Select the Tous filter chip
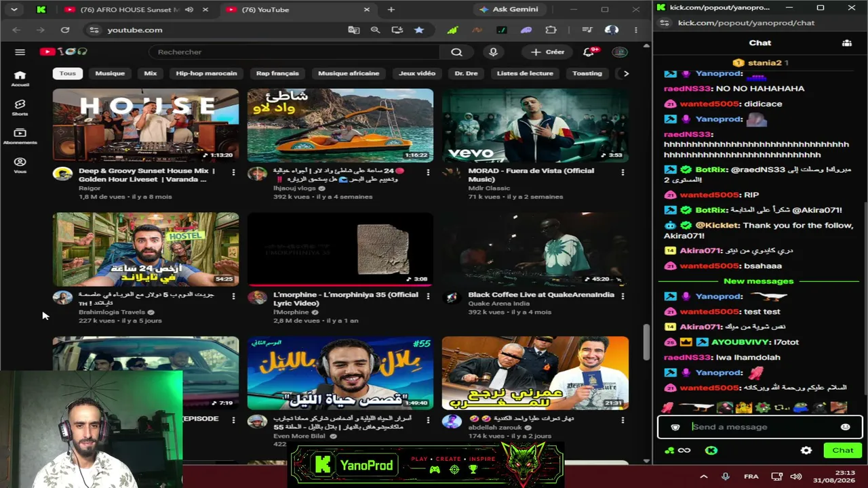 [67, 73]
